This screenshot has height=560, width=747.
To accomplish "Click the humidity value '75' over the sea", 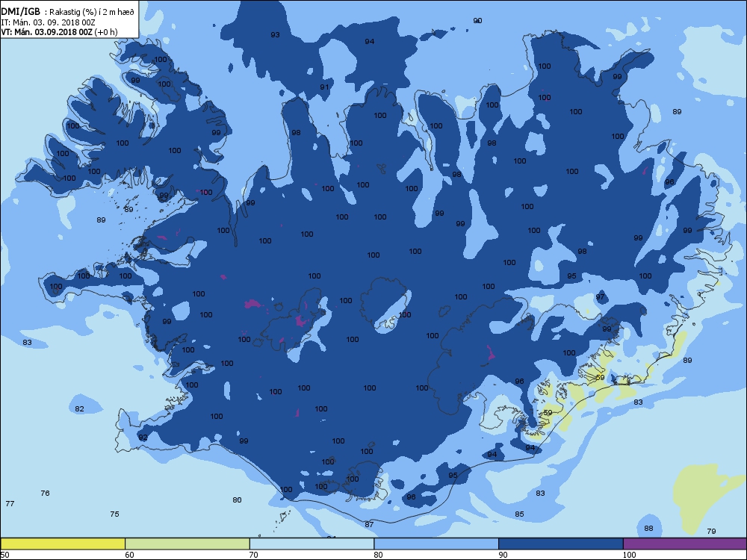I will [x=114, y=514].
